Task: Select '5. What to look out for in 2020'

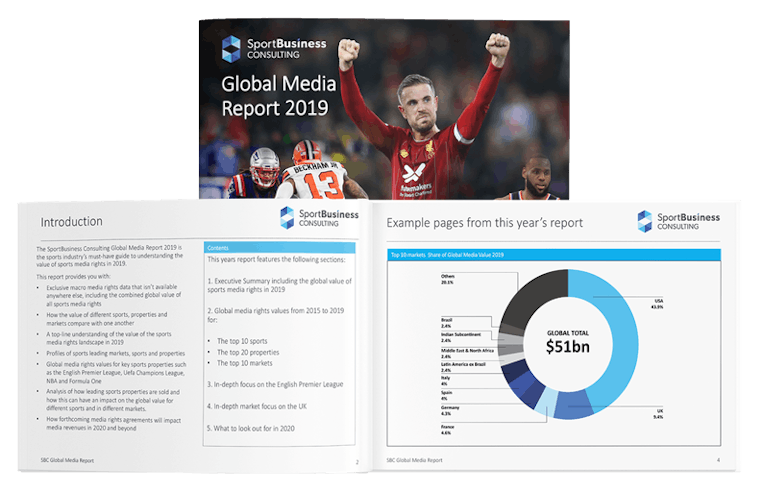Action: (x=251, y=428)
